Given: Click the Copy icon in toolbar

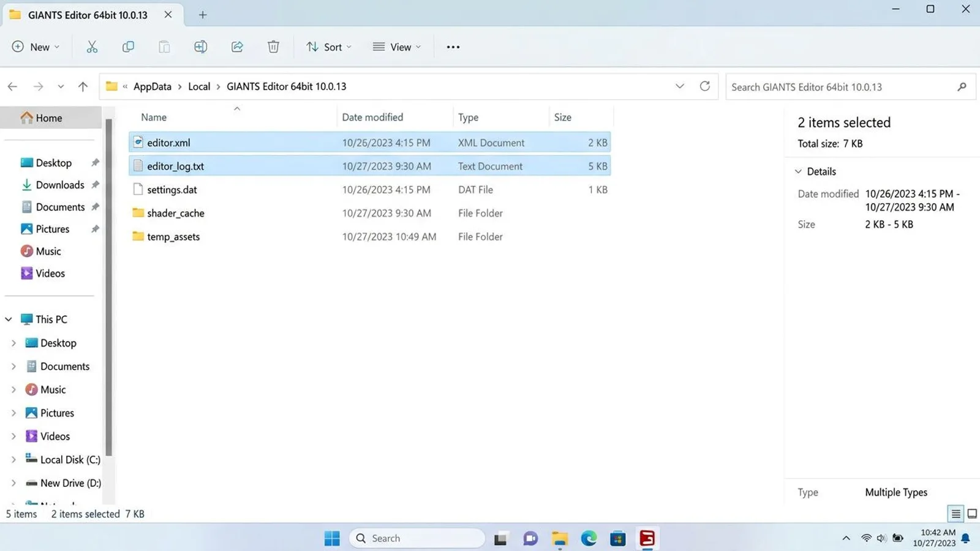Looking at the screenshot, I should pos(128,47).
